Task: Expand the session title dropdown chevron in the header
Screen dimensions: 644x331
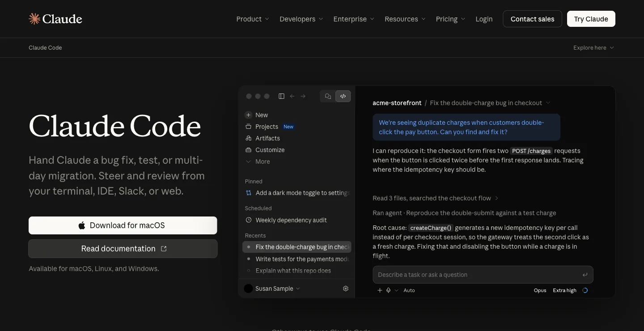Action: 548,103
